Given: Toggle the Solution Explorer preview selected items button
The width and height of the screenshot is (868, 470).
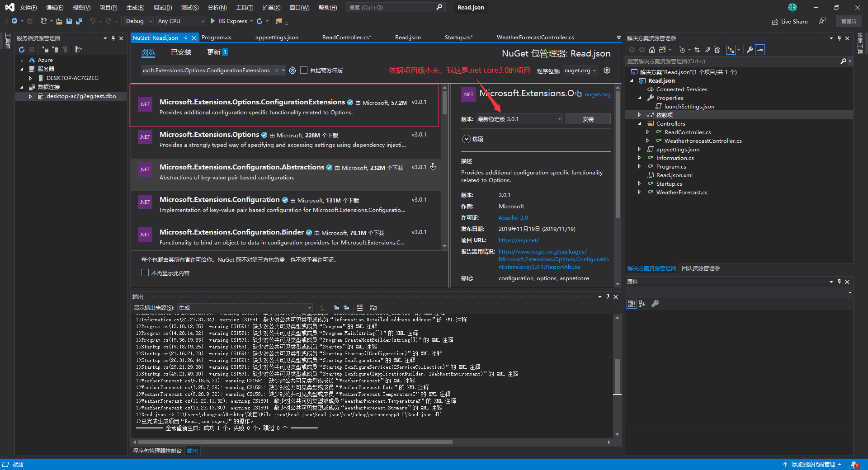Looking at the screenshot, I should point(760,50).
